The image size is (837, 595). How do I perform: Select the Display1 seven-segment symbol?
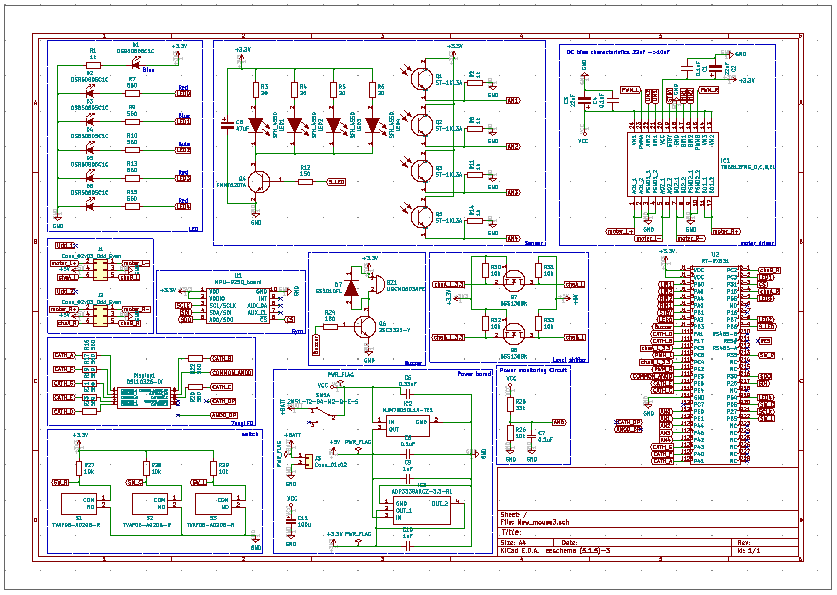(143, 398)
